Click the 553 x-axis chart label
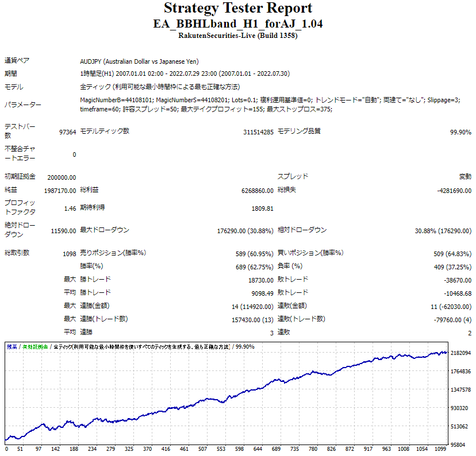Screen dimensions: 476x456 pos(221,449)
